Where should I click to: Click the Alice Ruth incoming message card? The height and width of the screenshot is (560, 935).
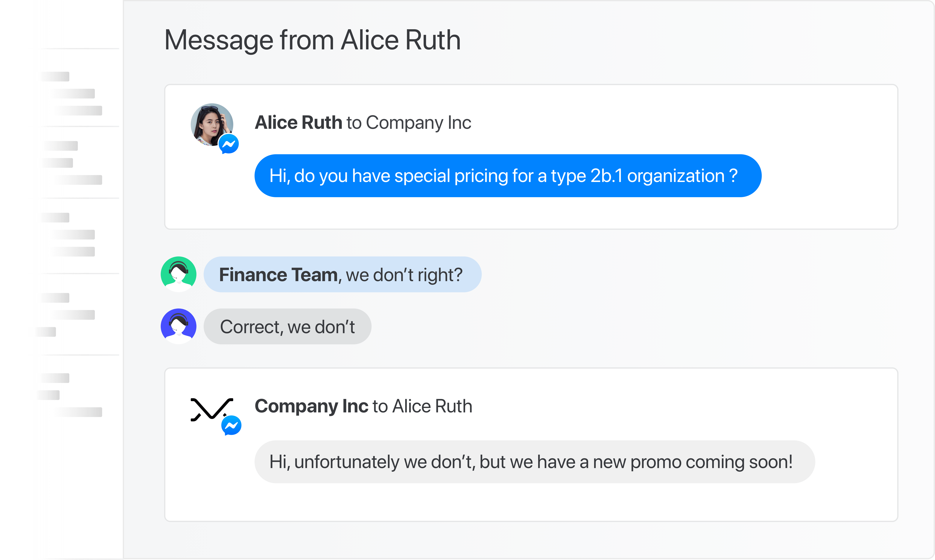click(531, 157)
